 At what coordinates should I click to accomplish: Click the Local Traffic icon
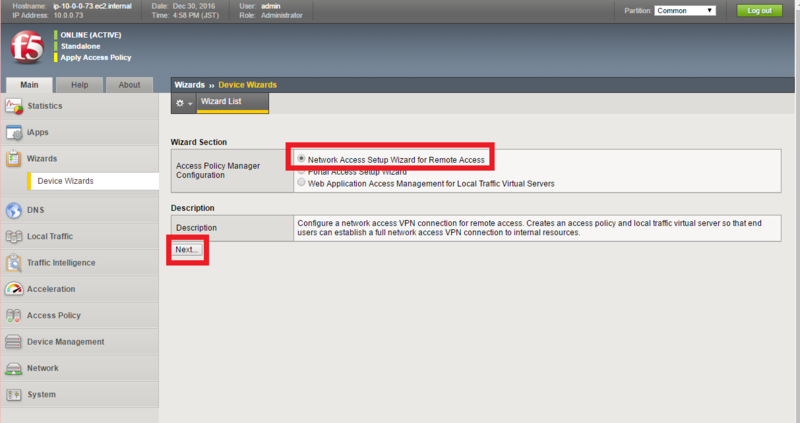pos(14,236)
